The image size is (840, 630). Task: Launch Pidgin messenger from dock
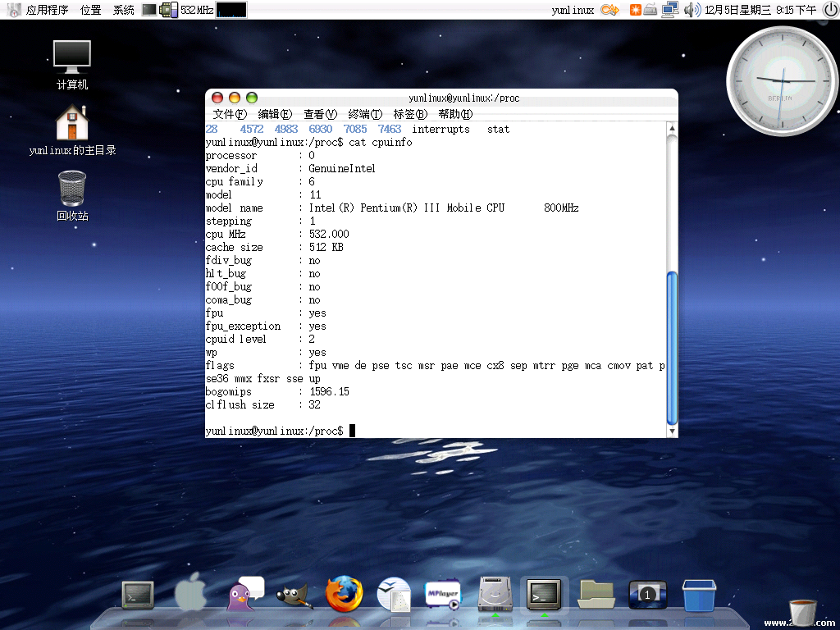[x=244, y=594]
